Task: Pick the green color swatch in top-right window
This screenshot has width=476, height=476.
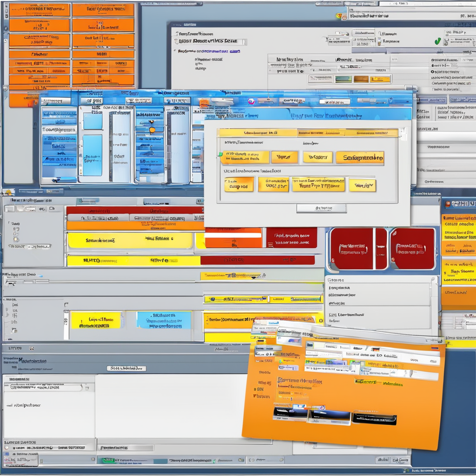Action: (343, 79)
